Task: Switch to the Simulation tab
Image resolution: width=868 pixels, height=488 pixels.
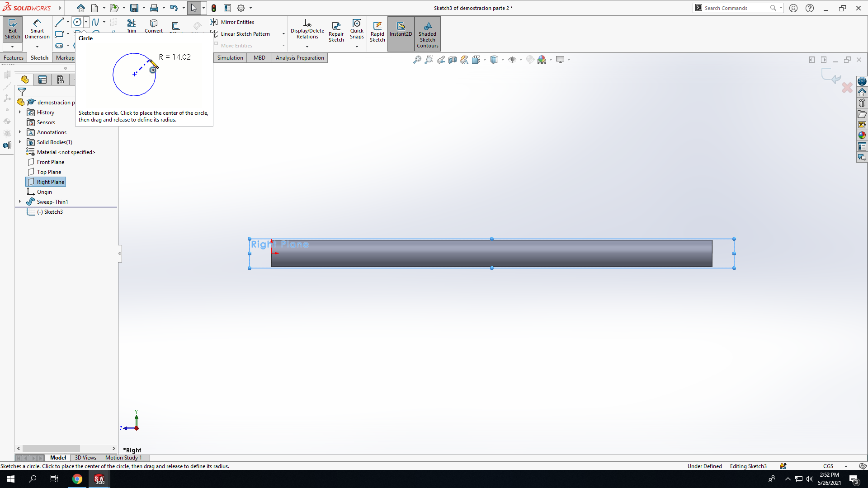Action: click(x=230, y=58)
